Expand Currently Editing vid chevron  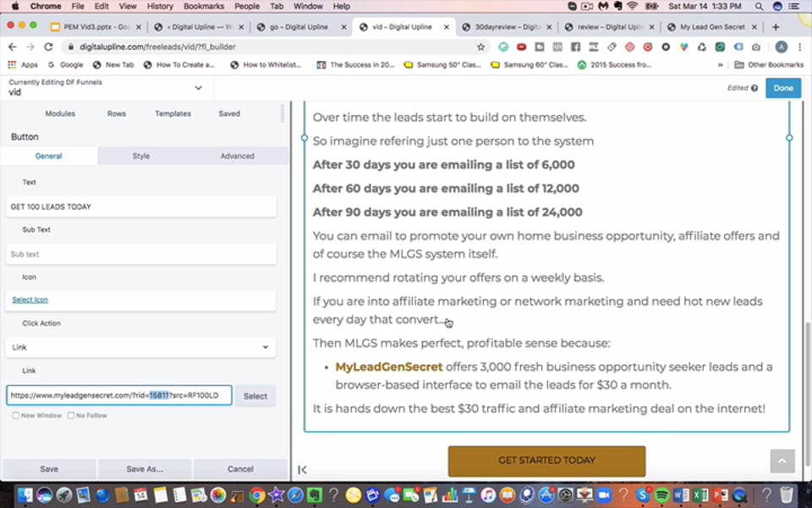pyautogui.click(x=198, y=88)
